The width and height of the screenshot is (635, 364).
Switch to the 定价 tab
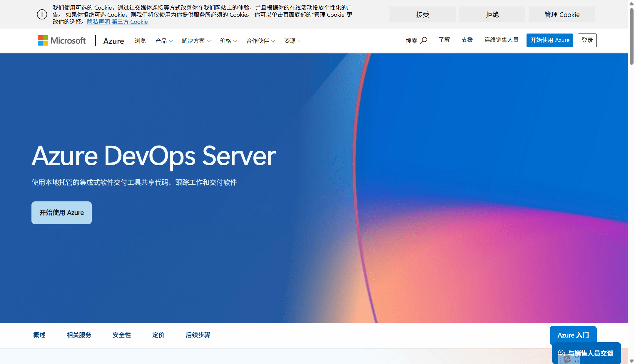[x=158, y=335]
